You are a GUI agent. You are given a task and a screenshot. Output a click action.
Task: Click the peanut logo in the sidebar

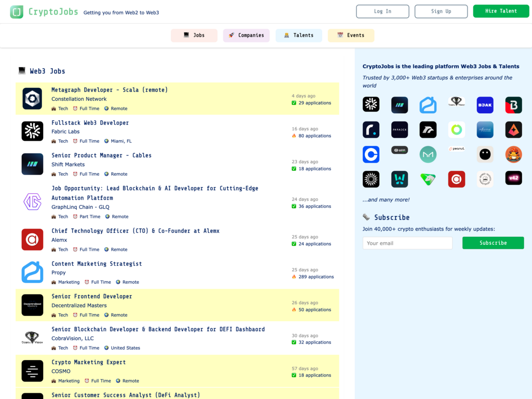point(456,150)
